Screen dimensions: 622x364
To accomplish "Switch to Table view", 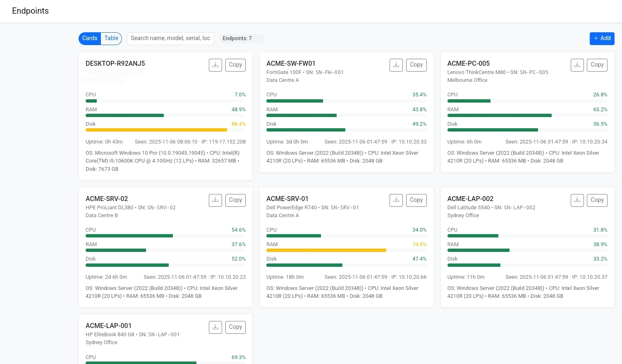I will click(111, 38).
